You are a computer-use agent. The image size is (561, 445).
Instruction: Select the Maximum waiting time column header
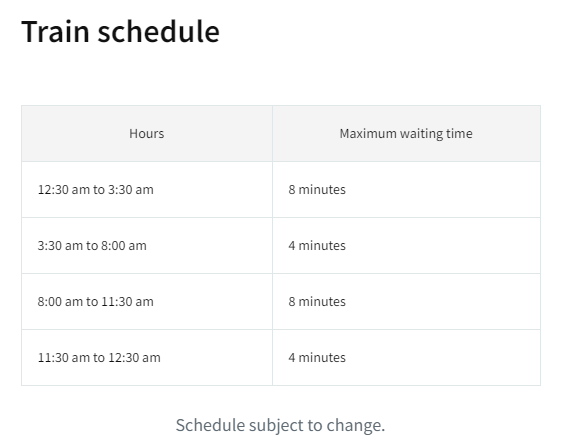406,133
